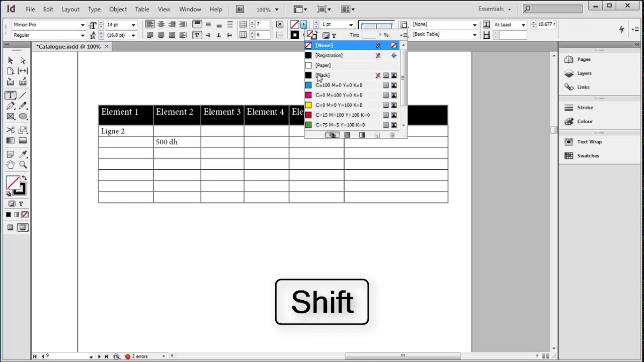Select the Rectangle Frame tool
This screenshot has height=362, width=644.
pyautogui.click(x=11, y=117)
